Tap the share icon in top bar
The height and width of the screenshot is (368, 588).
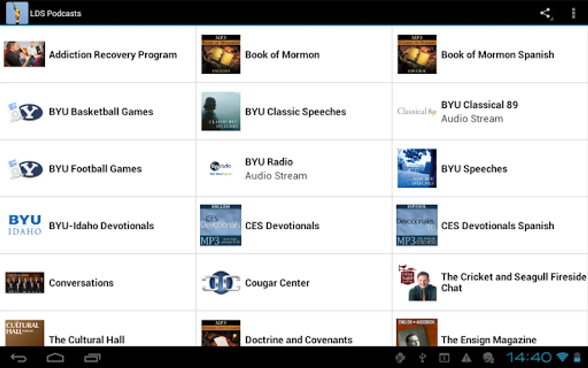[546, 13]
